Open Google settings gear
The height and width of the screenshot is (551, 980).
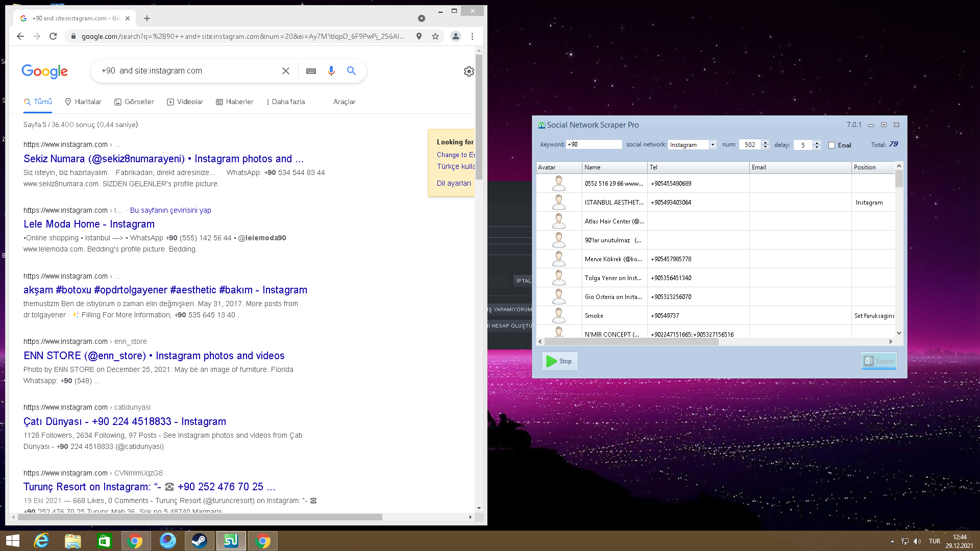tap(469, 71)
